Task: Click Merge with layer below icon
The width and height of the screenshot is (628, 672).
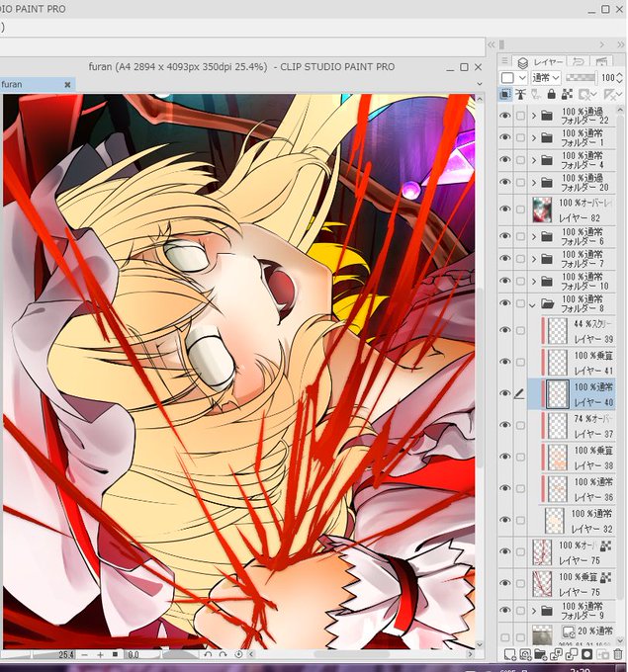Action: click(x=572, y=654)
